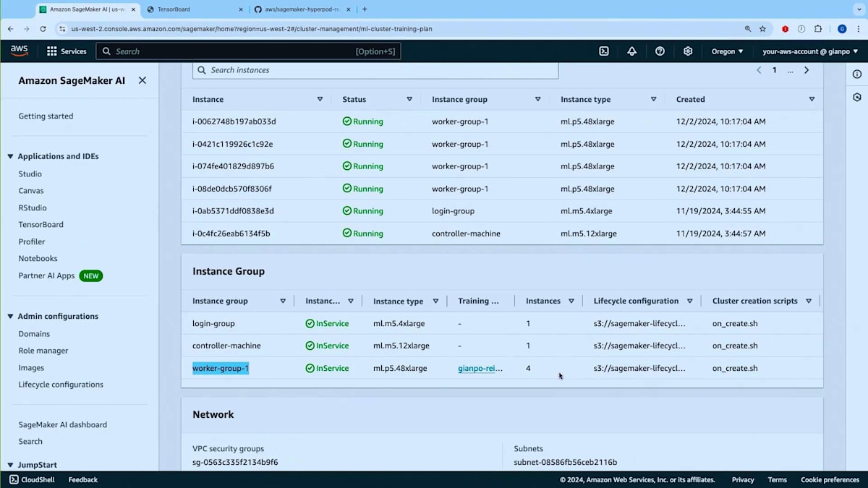Open Role manager in sidebar
Viewport: 868px width, 488px height.
[x=43, y=351]
